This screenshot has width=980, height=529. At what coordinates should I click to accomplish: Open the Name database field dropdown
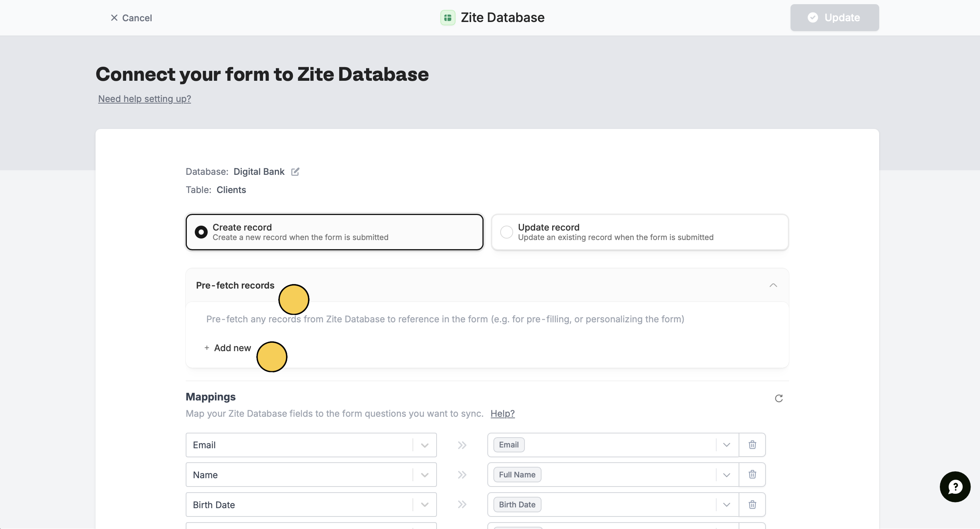(424, 474)
